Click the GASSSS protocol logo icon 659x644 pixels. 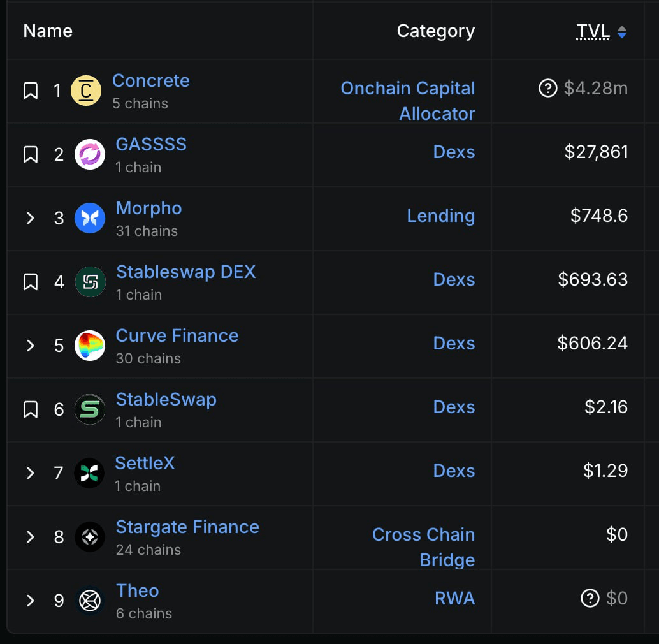[90, 154]
